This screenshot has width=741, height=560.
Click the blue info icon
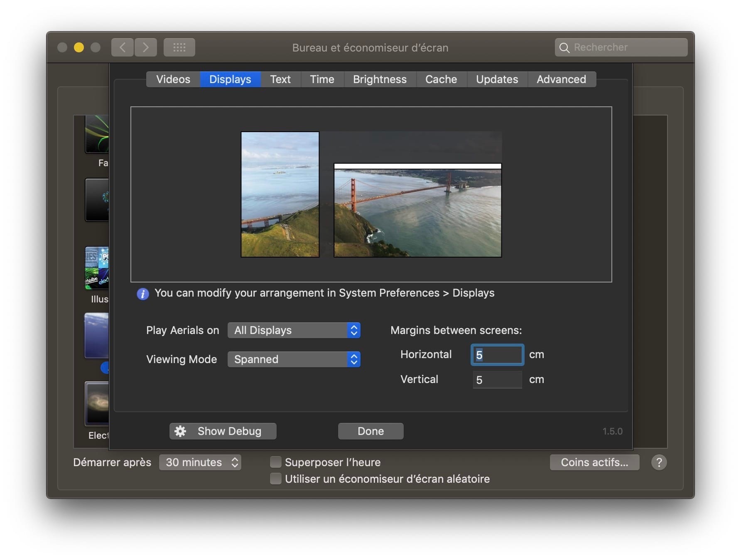[x=142, y=294]
